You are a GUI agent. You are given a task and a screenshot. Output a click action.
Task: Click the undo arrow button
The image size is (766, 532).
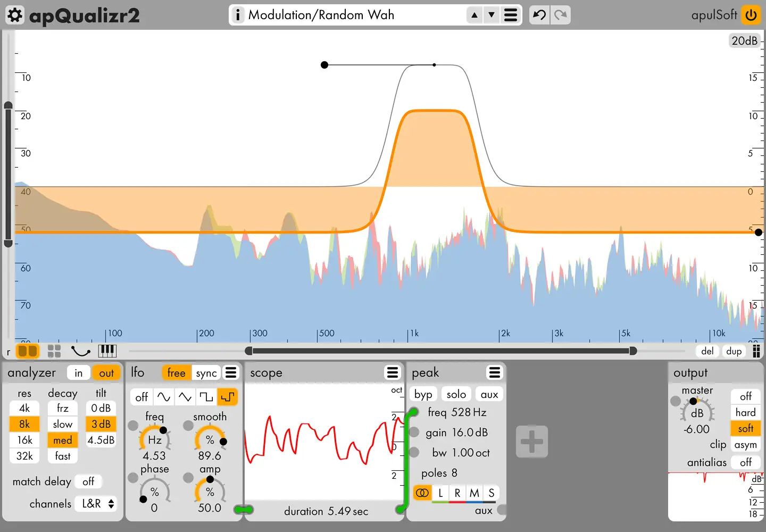(539, 15)
